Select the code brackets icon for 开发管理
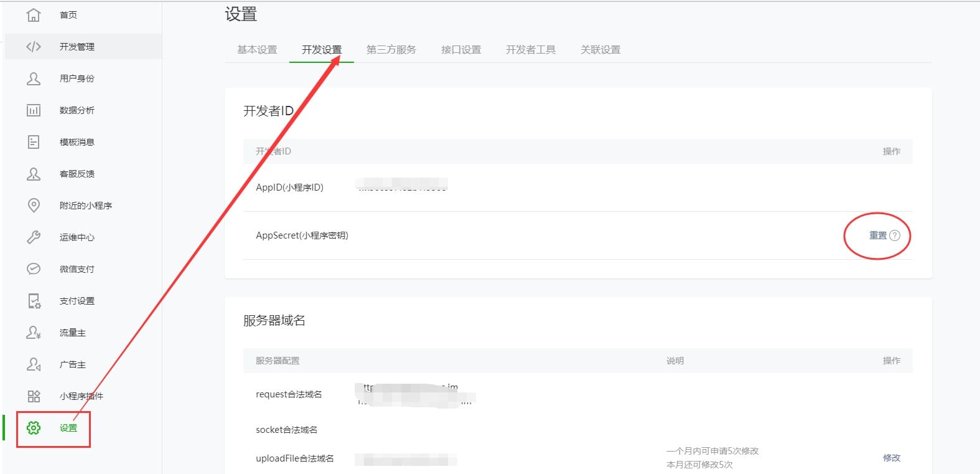This screenshot has height=474, width=980. pyautogui.click(x=34, y=47)
